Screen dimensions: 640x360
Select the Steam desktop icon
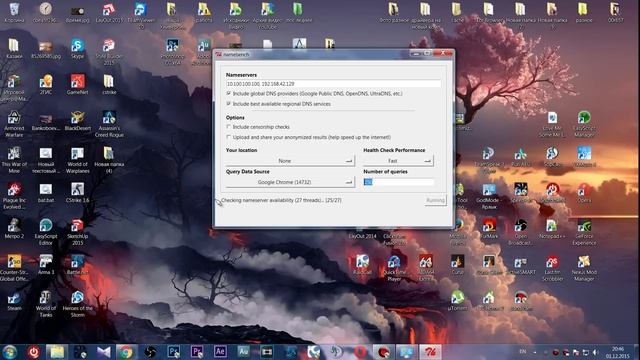pos(14,301)
